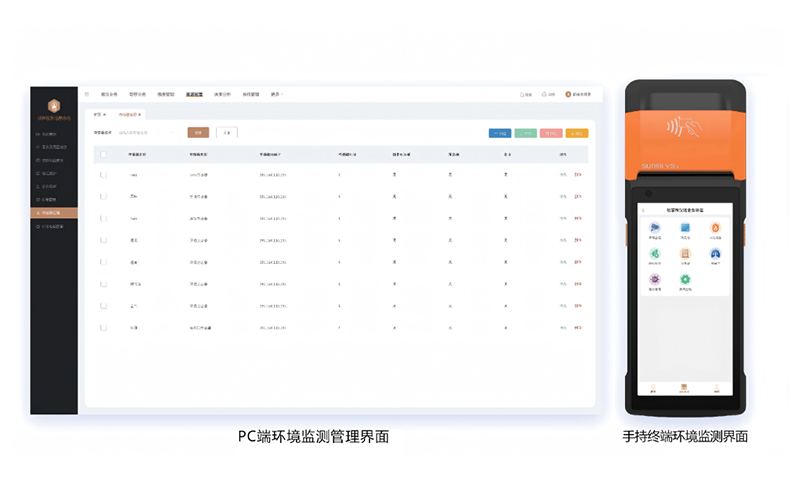Check the last table row's checkbox
This screenshot has width=800, height=480.
[x=103, y=327]
